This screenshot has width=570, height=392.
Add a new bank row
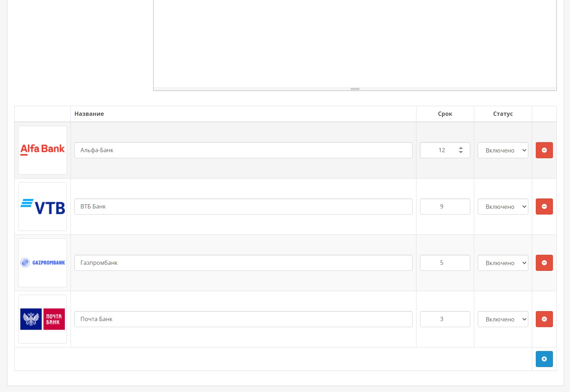(x=544, y=359)
